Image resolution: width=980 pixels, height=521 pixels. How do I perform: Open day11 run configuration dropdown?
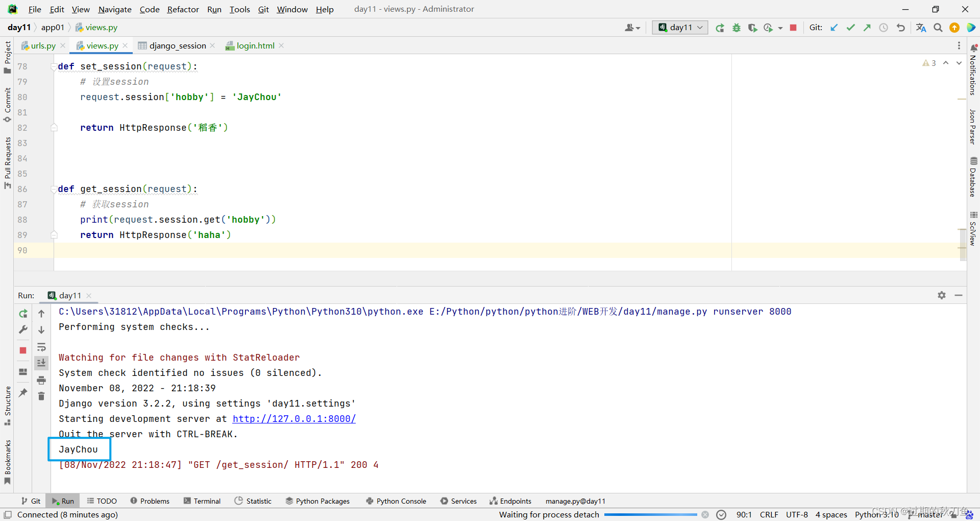tap(680, 28)
